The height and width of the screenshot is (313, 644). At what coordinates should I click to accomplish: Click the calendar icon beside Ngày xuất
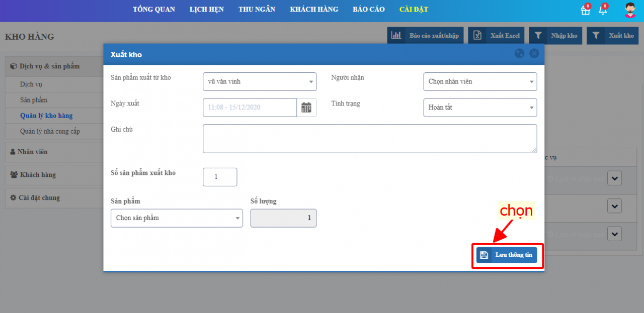tap(306, 108)
